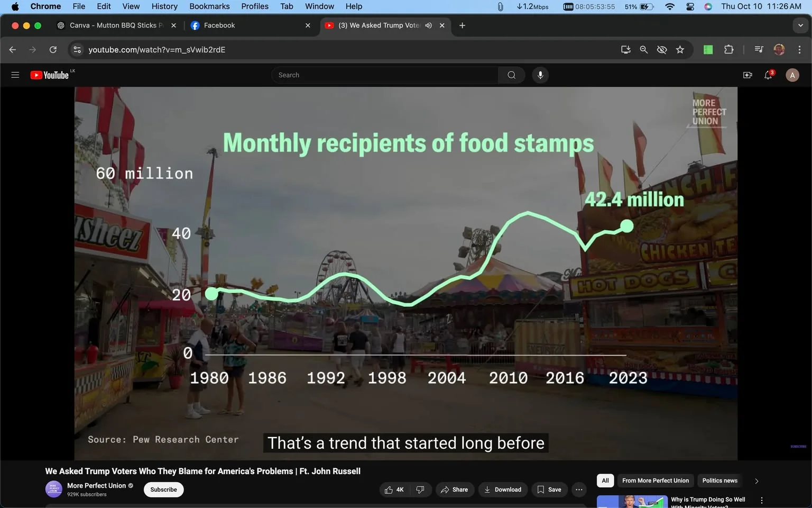Screen dimensions: 812x508
Task: Open Chrome three-dot menu
Action: [799, 50]
